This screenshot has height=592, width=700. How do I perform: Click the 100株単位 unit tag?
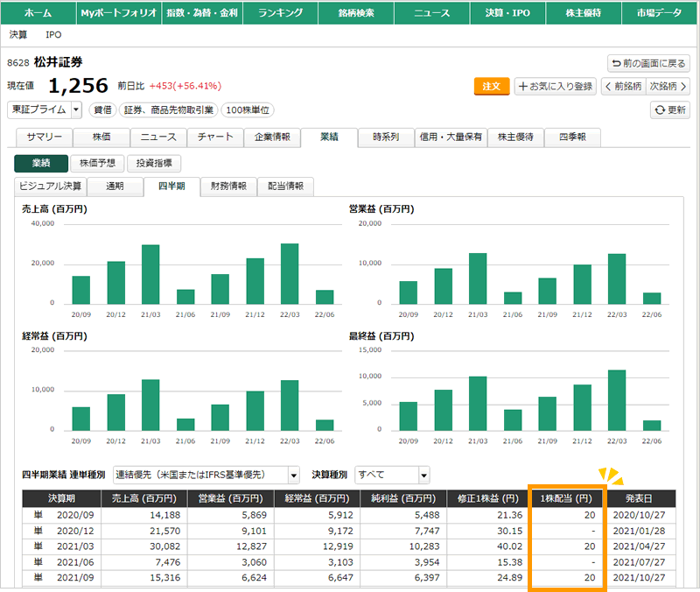248,110
